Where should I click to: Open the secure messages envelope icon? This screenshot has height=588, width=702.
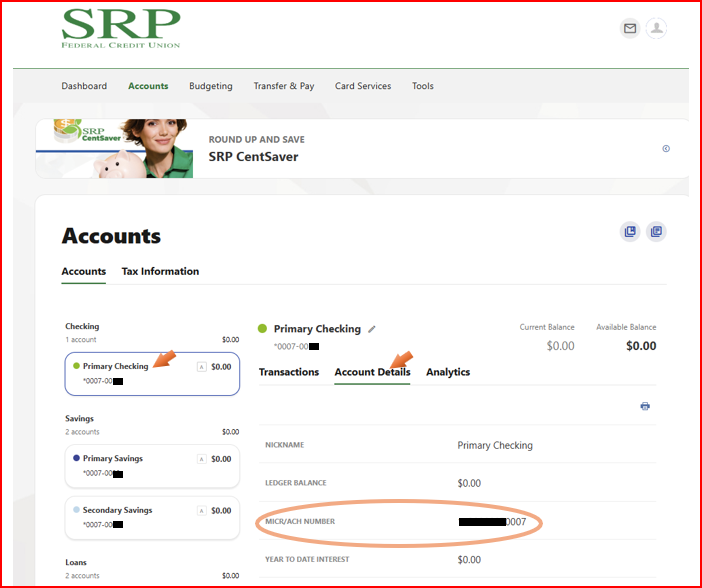(630, 29)
